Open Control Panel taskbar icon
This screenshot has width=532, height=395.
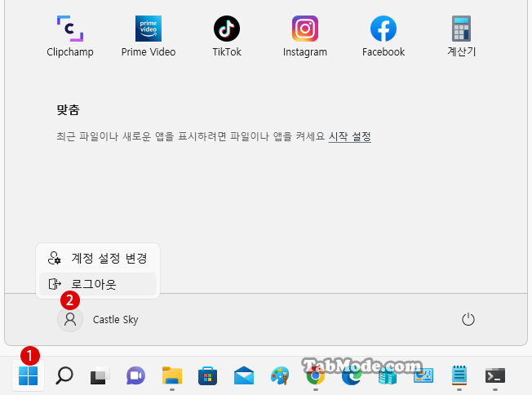pos(423,375)
